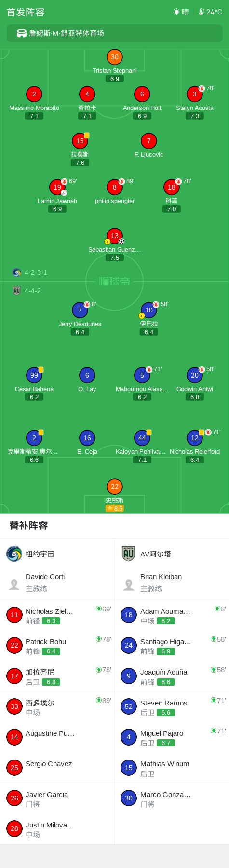Viewport: 229px width, 868px height.
Task: Tap the AV Alta 4-4-2 formation logo
Action: tap(17, 291)
